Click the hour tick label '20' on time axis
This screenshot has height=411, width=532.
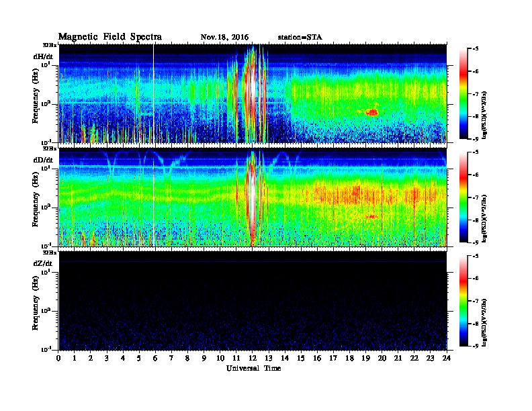click(x=382, y=358)
